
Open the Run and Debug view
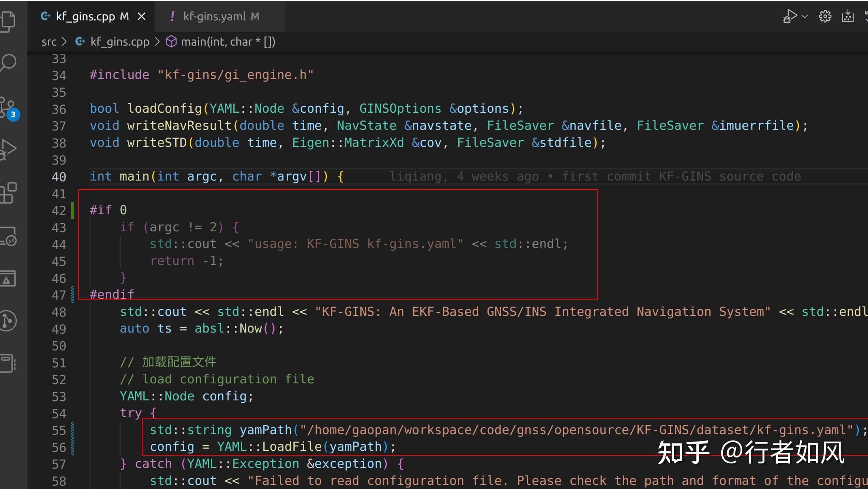point(8,150)
